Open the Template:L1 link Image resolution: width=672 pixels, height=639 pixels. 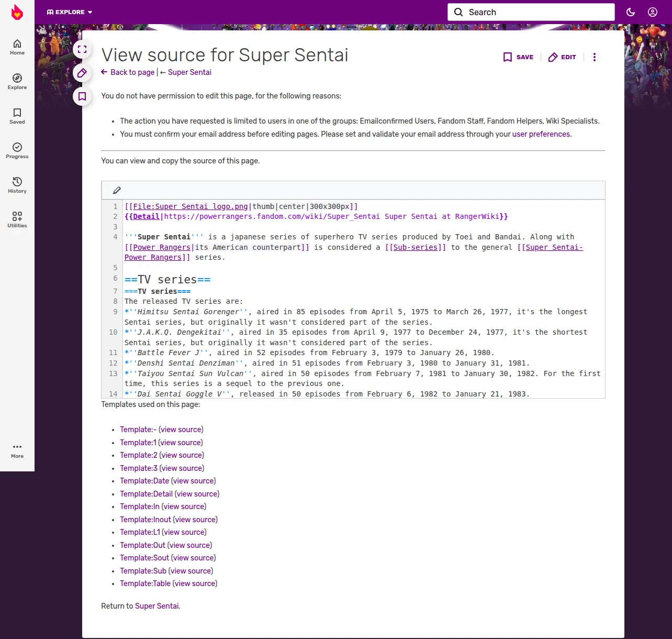tap(140, 532)
